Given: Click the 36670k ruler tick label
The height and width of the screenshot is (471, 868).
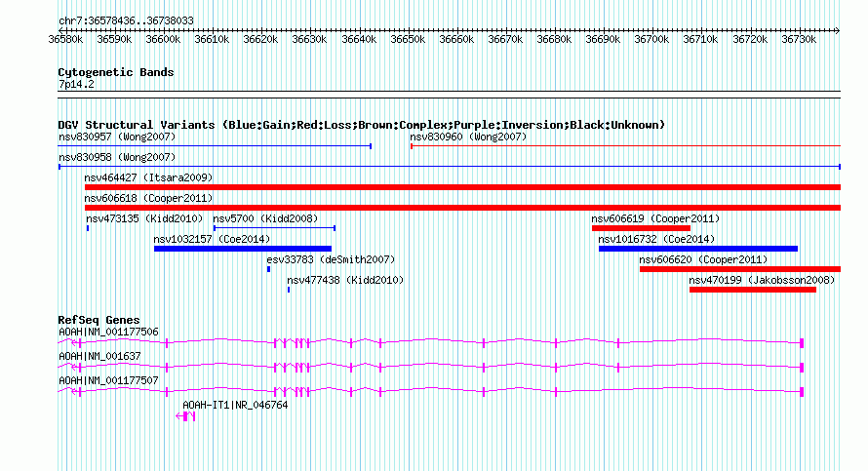Looking at the screenshot, I should point(505,39).
